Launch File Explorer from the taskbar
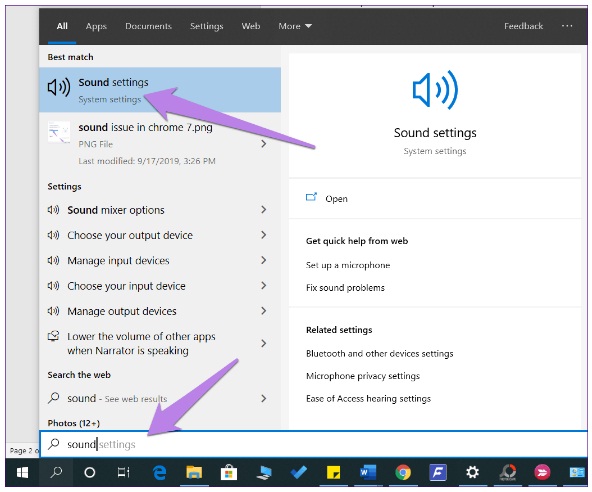This screenshot has width=592, height=492. tap(194, 472)
